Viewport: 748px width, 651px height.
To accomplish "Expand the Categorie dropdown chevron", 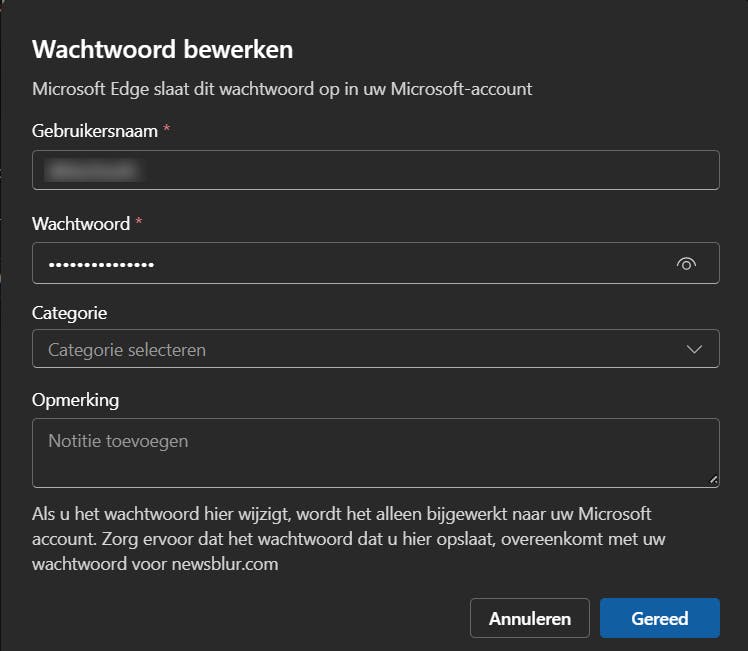I will 695,350.
